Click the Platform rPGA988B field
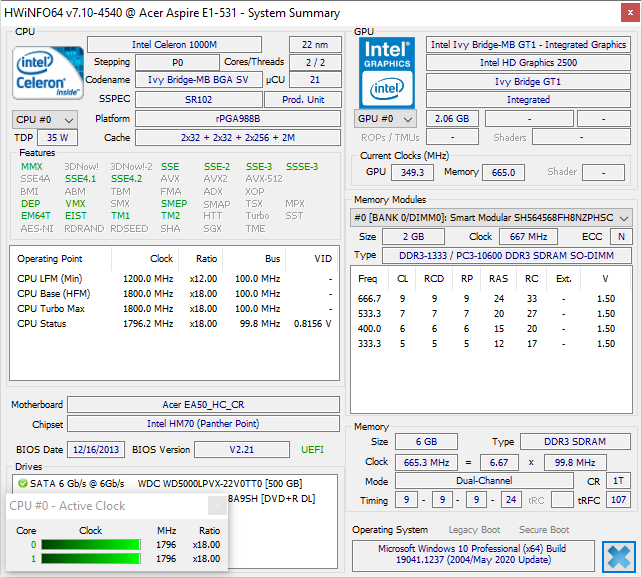642x578 pixels. click(238, 119)
